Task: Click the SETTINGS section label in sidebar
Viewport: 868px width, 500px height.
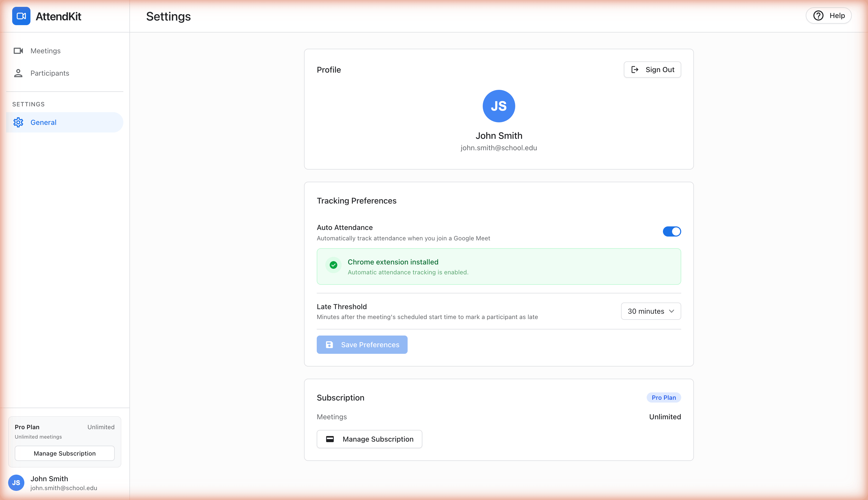Action: (x=28, y=104)
